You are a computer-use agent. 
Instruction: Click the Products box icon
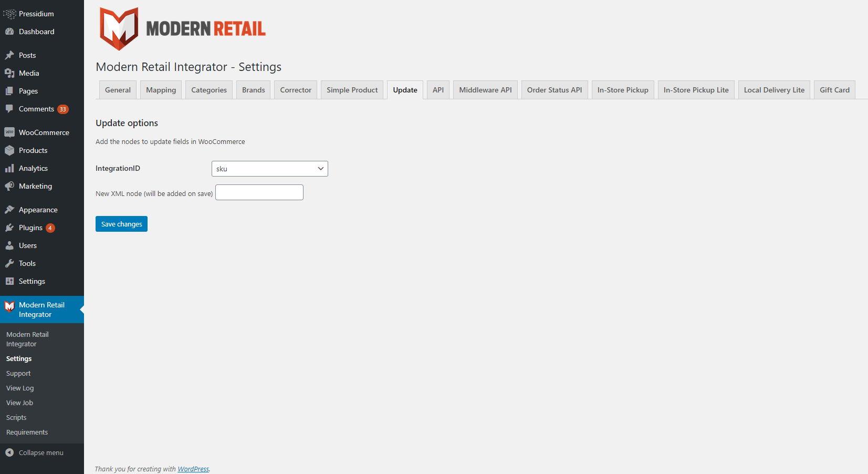click(x=9, y=150)
